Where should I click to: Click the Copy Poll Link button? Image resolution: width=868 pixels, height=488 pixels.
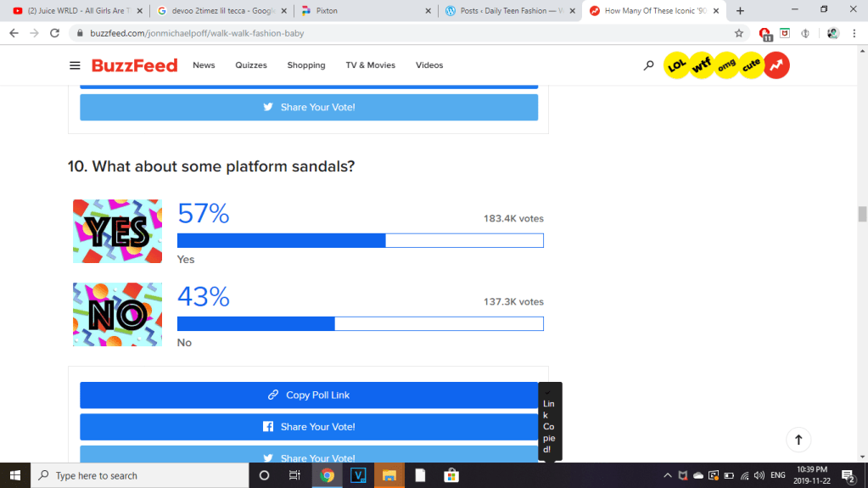[x=309, y=395]
